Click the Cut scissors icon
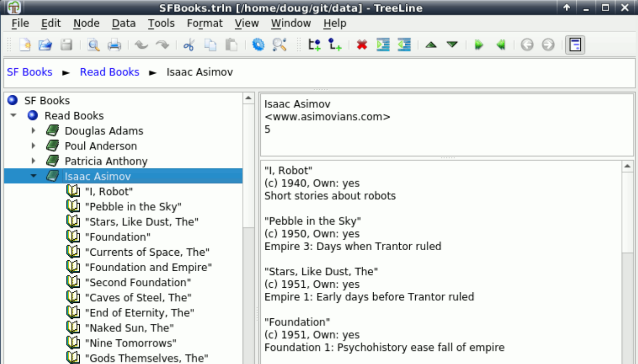 tap(189, 45)
